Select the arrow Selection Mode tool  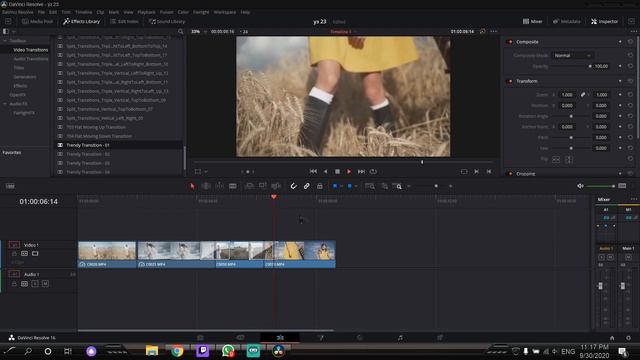pyautogui.click(x=192, y=186)
